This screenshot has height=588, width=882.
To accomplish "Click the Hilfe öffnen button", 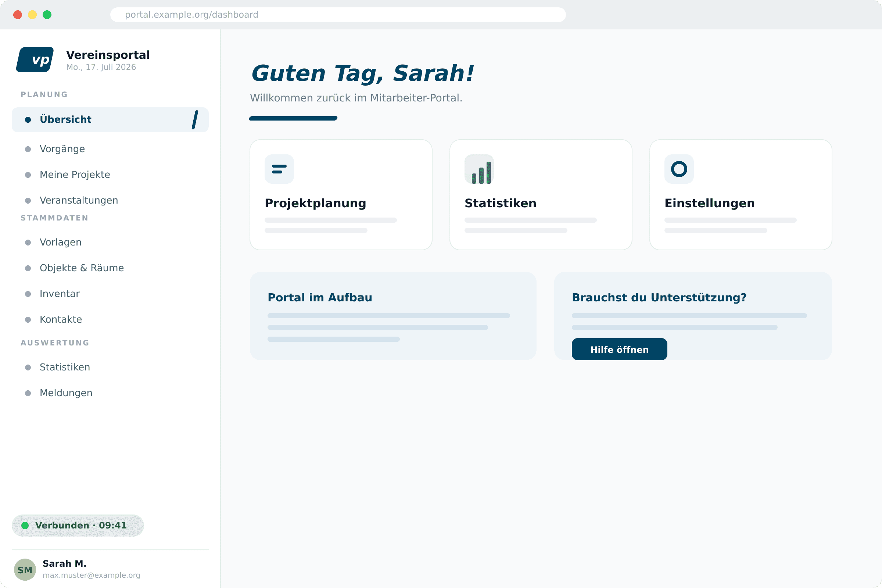I will 619,349.
